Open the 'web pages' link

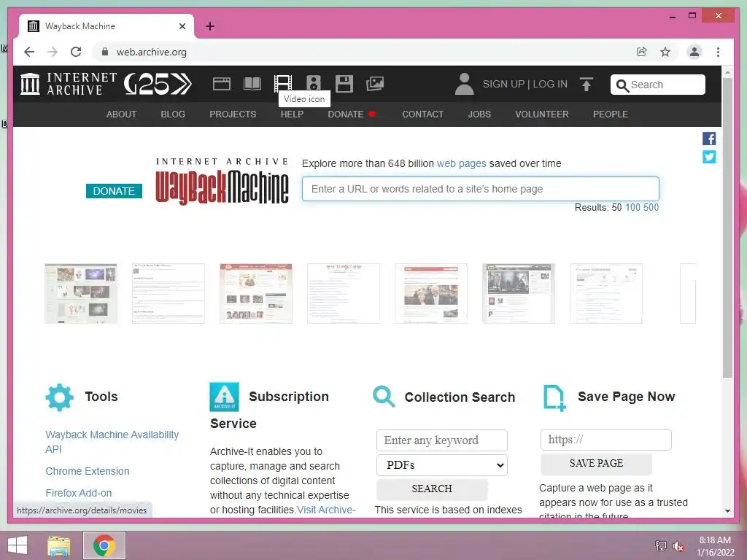[461, 163]
